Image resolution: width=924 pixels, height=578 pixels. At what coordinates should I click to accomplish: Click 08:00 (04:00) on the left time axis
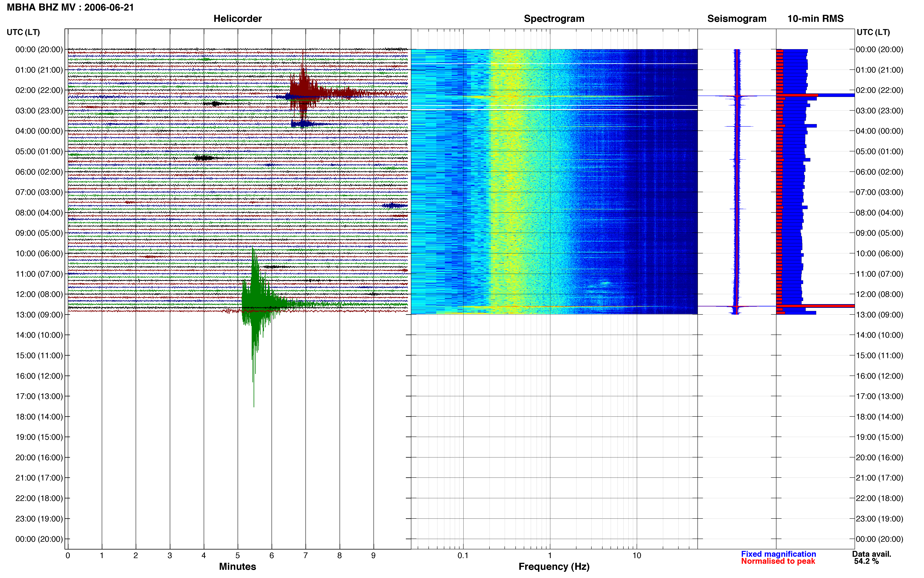coord(39,213)
